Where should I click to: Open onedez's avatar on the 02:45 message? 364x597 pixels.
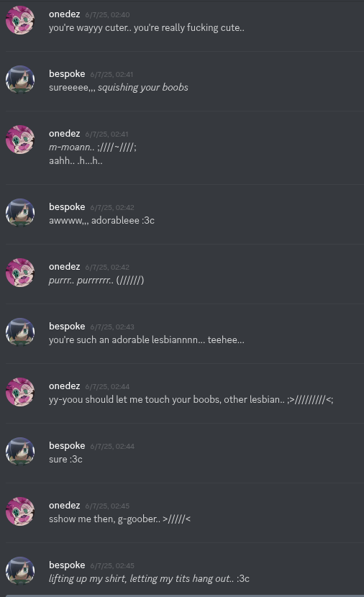pos(20,511)
